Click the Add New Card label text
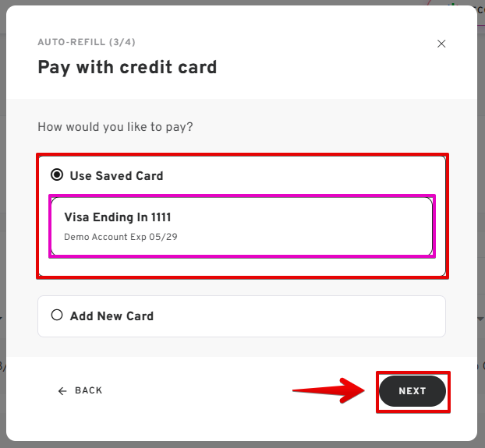The height and width of the screenshot is (448, 485). [112, 316]
